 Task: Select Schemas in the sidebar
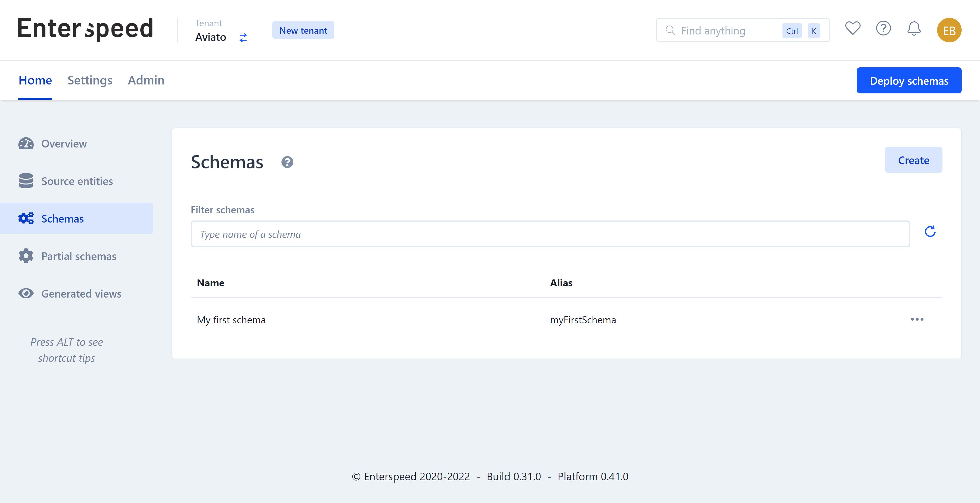(x=77, y=218)
